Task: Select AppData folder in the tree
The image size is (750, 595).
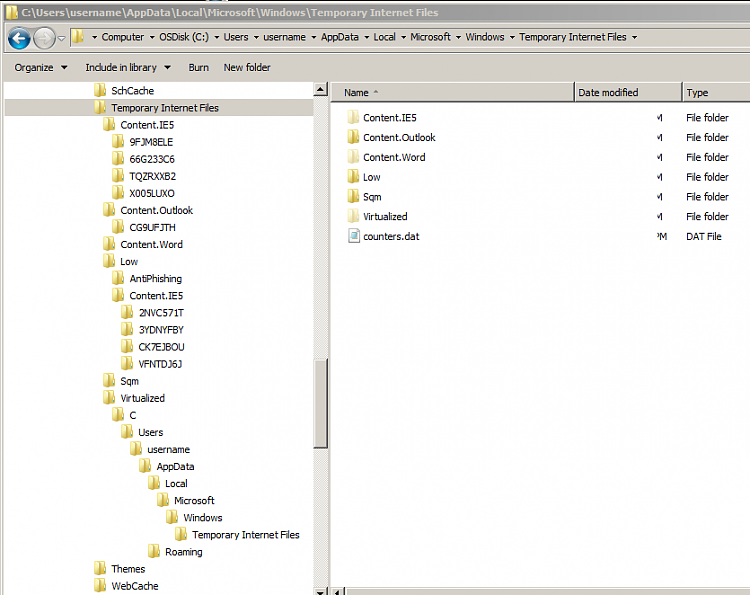Action: [175, 466]
